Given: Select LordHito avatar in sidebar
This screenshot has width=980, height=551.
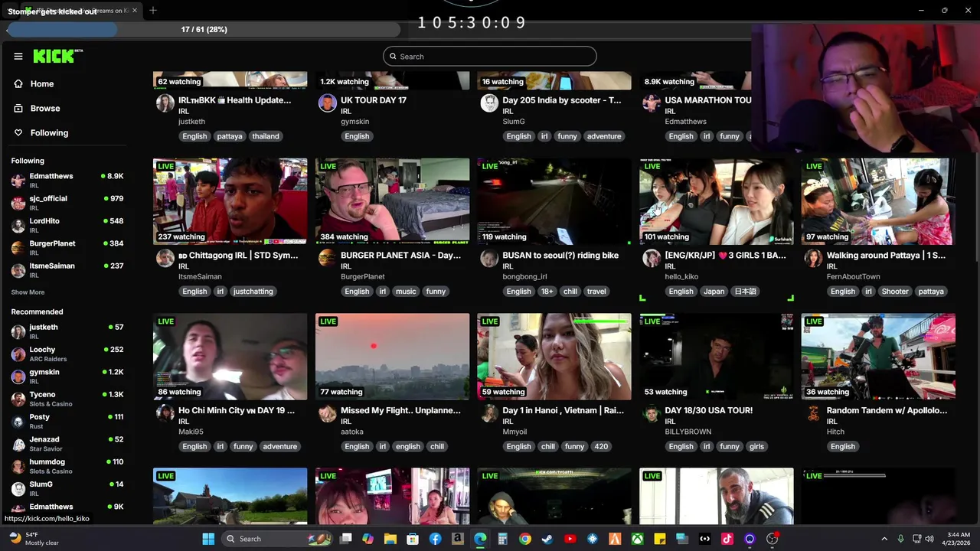Looking at the screenshot, I should point(18,225).
